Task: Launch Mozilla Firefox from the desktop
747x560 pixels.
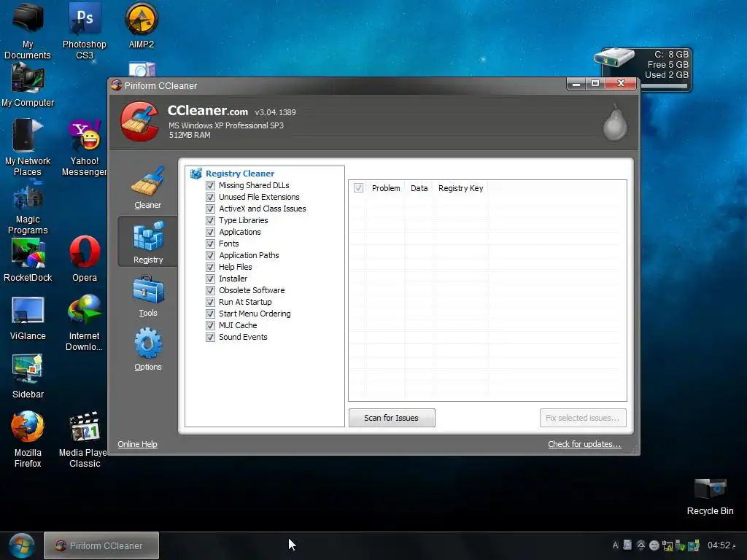Action: pos(28,439)
